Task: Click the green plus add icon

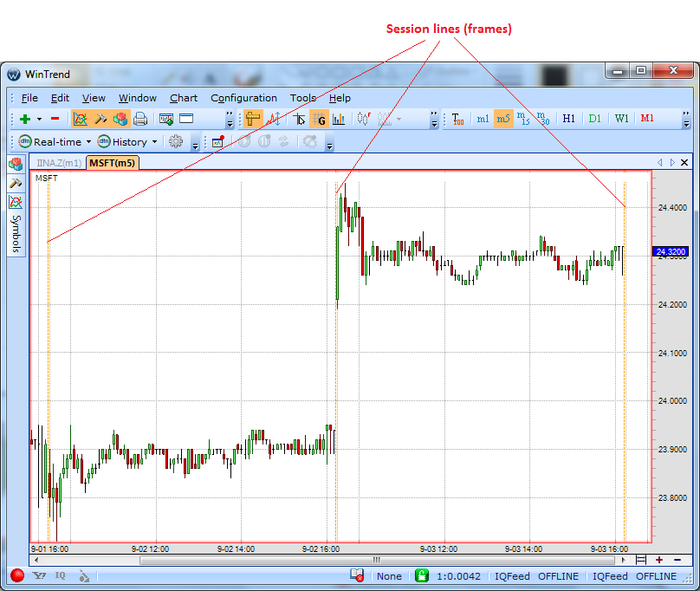Action: (x=25, y=119)
